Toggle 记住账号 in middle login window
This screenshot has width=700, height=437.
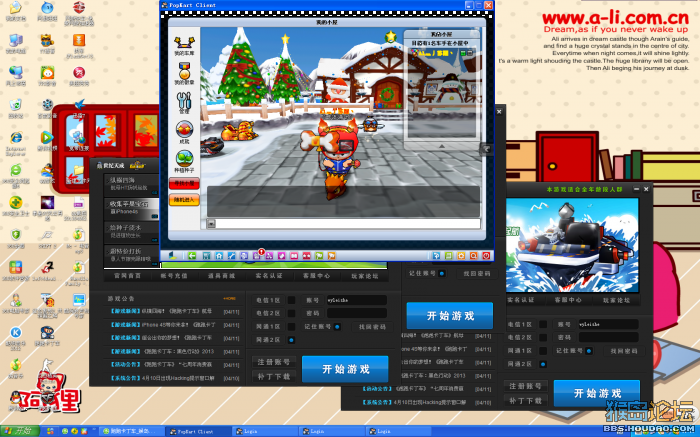pos(442,273)
